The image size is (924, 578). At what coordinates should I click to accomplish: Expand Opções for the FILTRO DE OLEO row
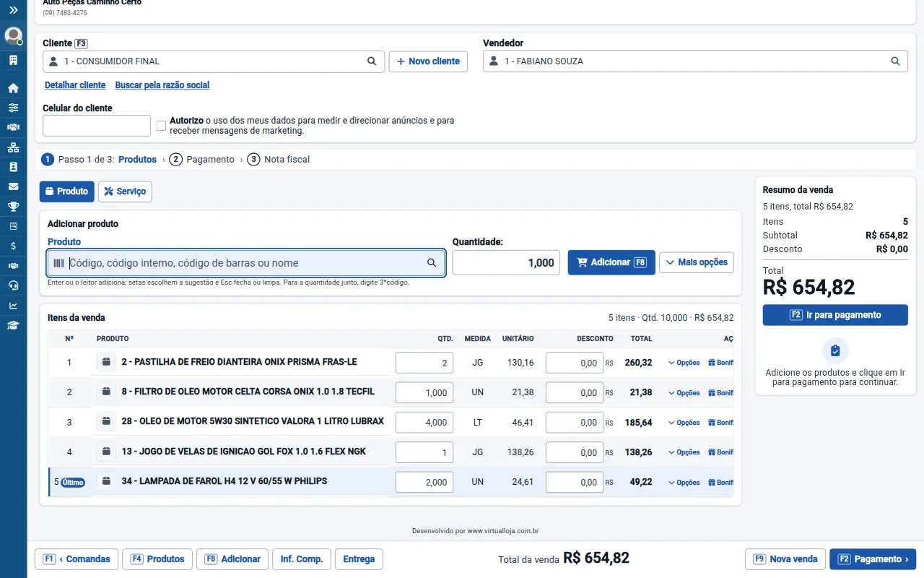(x=684, y=393)
